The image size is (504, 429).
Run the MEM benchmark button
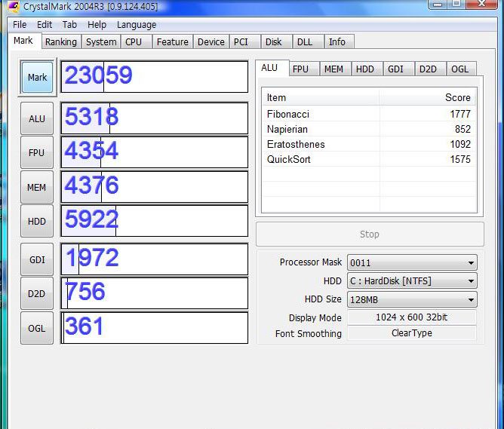click(x=37, y=187)
